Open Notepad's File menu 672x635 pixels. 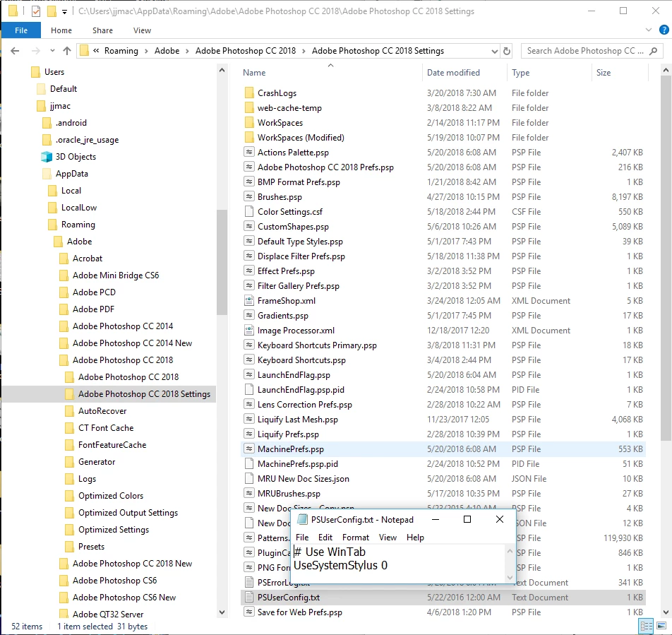pyautogui.click(x=302, y=538)
